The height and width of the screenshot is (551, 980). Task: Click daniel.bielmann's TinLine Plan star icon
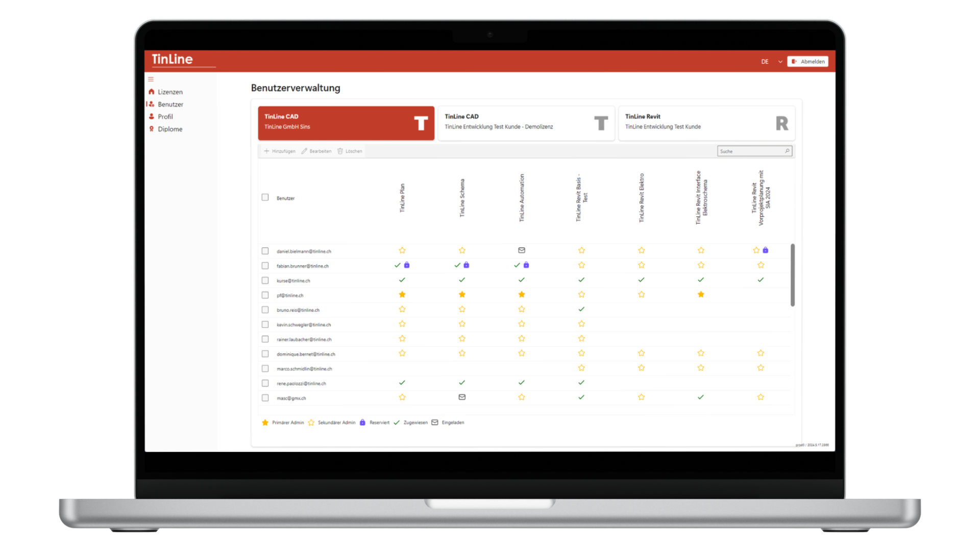402,251
